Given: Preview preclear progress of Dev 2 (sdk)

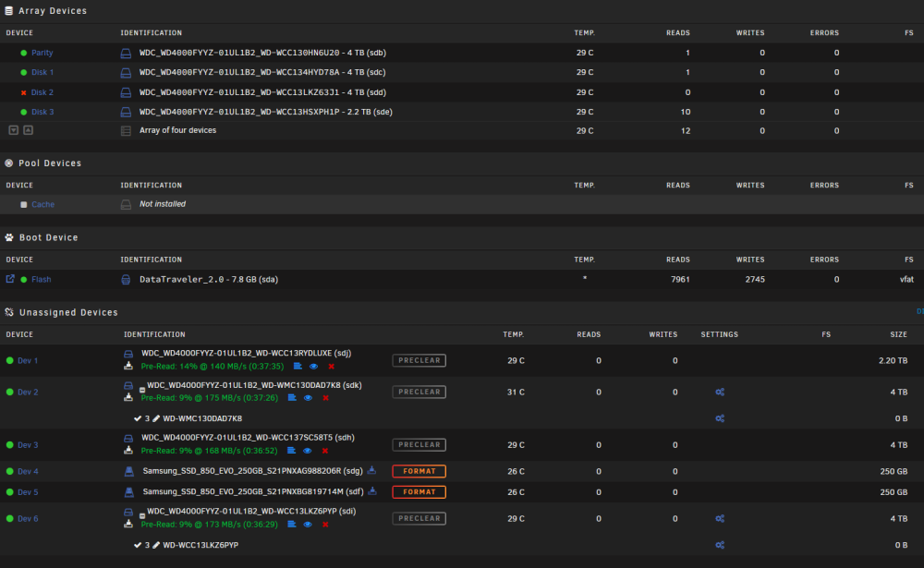Looking at the screenshot, I should [308, 398].
